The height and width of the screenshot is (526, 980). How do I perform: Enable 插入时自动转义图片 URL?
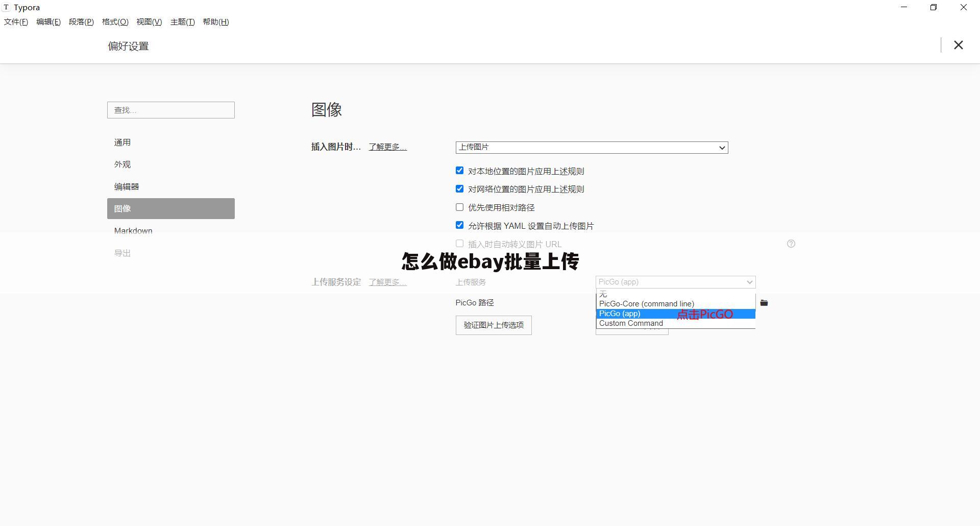coord(459,243)
